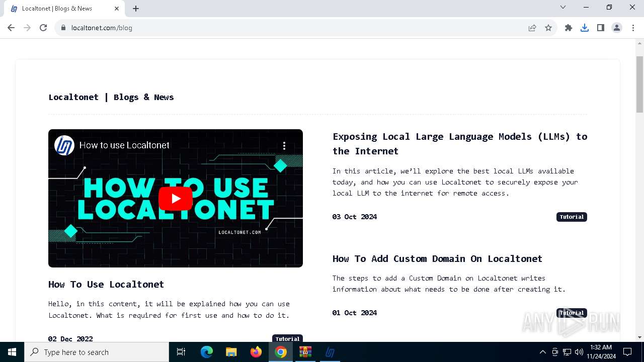Reload the Localtonet blog page
Viewport: 644px width, 362px height.
pos(43,28)
